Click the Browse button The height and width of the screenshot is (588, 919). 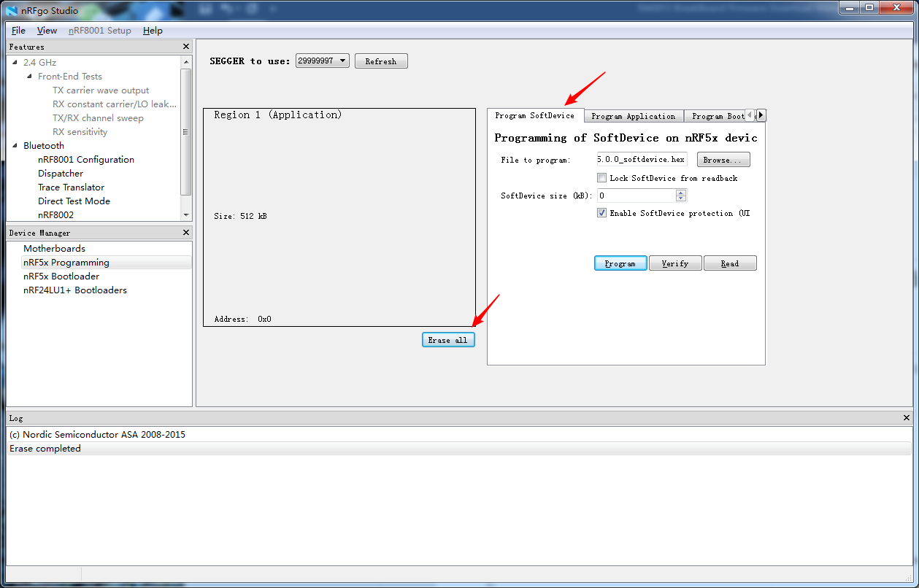pyautogui.click(x=723, y=160)
